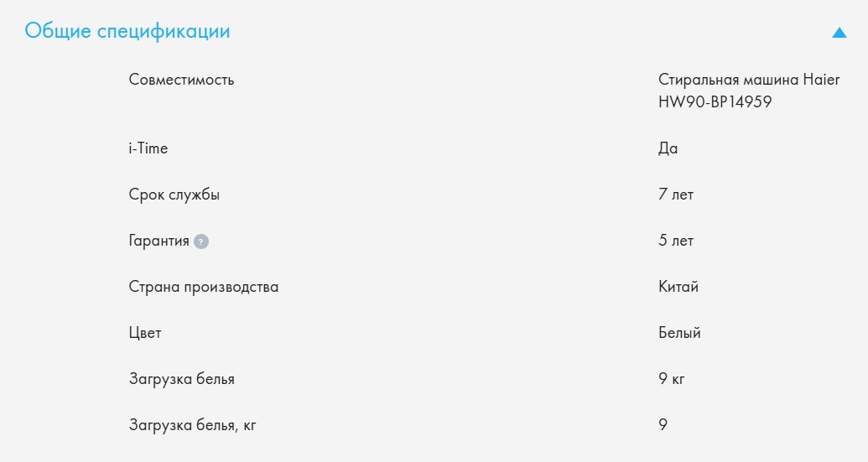Select the '9 кг' load value

tap(672, 380)
